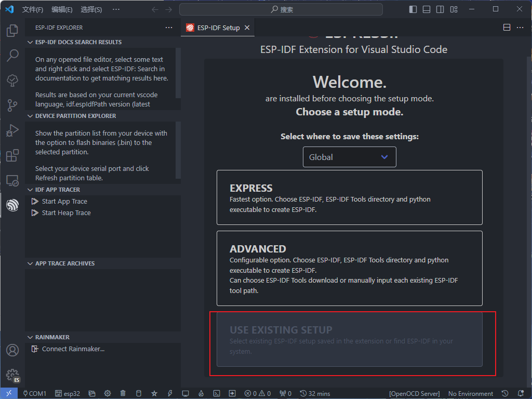532x399 pixels.
Task: Open the Testing view in activity bar
Action: (x=12, y=81)
